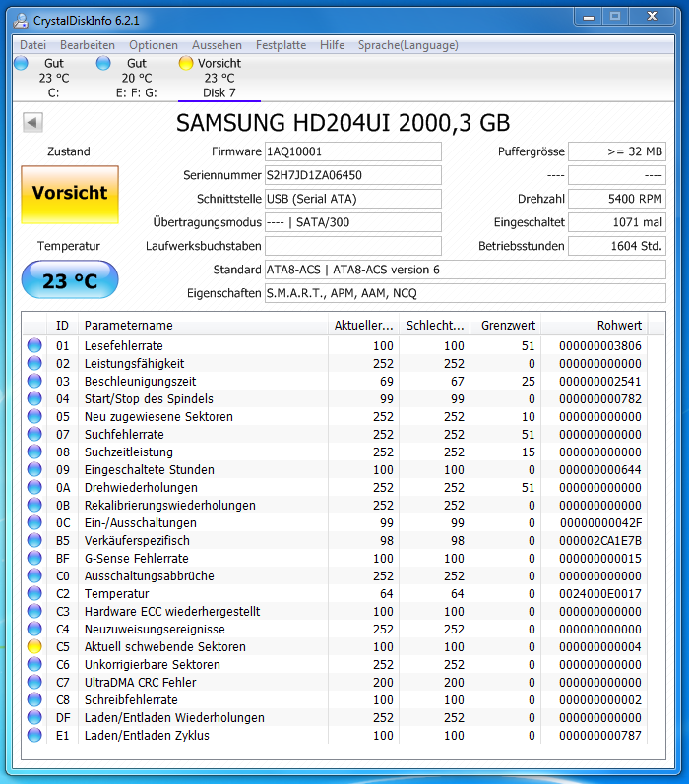
Task: Click the 23 °C temperature button
Action: click(x=70, y=279)
